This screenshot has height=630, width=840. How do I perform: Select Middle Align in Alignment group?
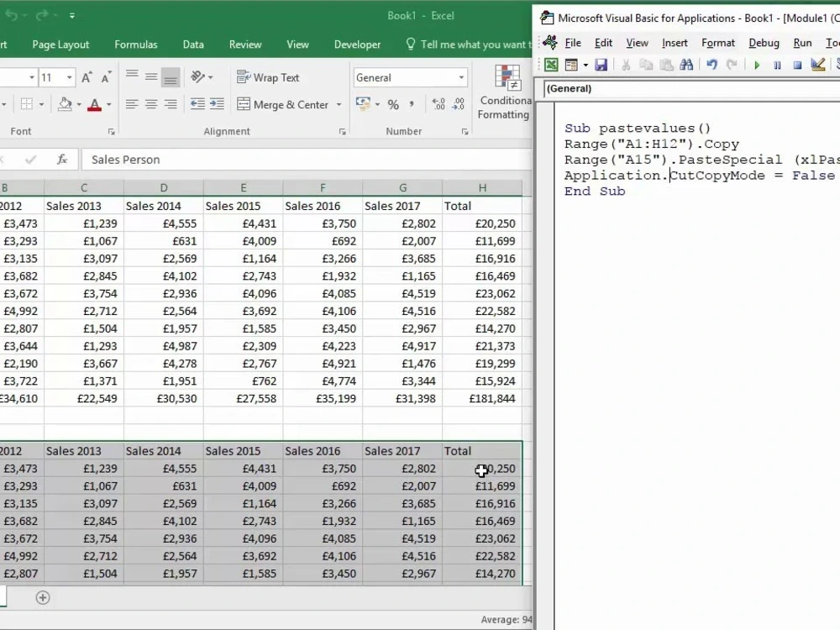pos(151,76)
